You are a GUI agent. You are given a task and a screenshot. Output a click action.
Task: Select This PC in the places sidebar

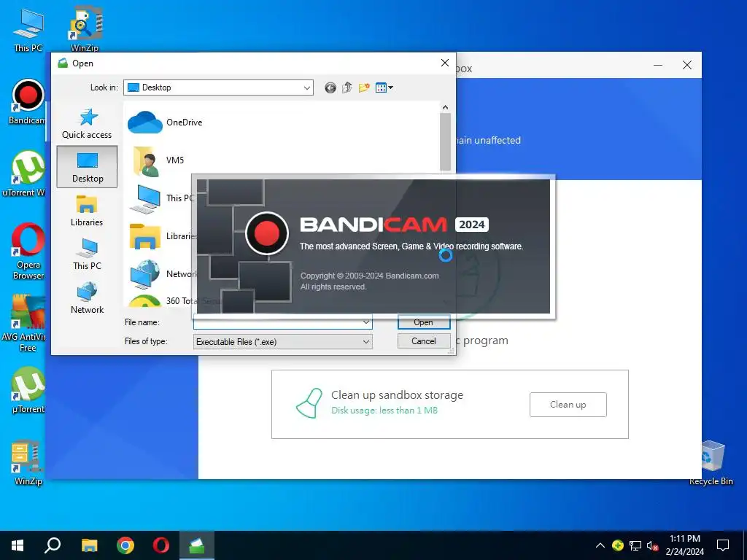(87, 254)
